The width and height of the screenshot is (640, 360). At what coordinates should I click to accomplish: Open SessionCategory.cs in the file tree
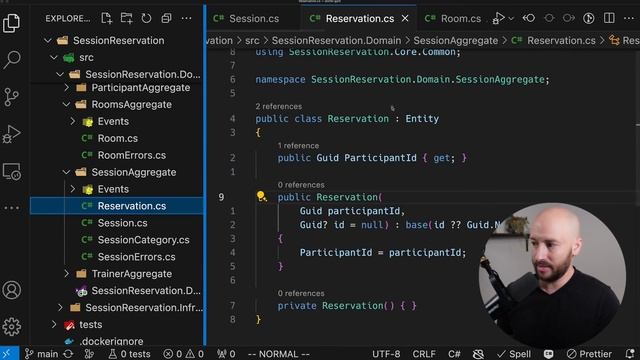tap(143, 240)
